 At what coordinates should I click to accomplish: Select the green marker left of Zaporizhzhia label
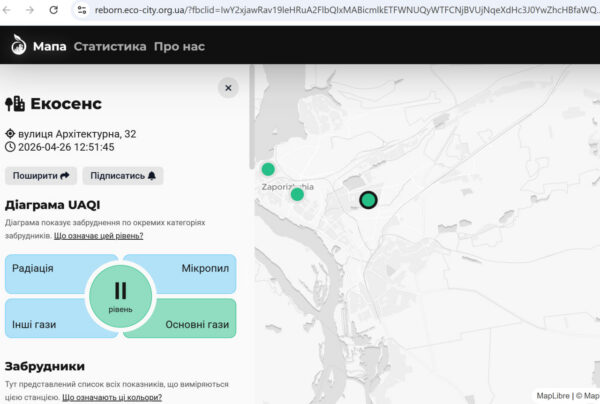pyautogui.click(x=297, y=194)
